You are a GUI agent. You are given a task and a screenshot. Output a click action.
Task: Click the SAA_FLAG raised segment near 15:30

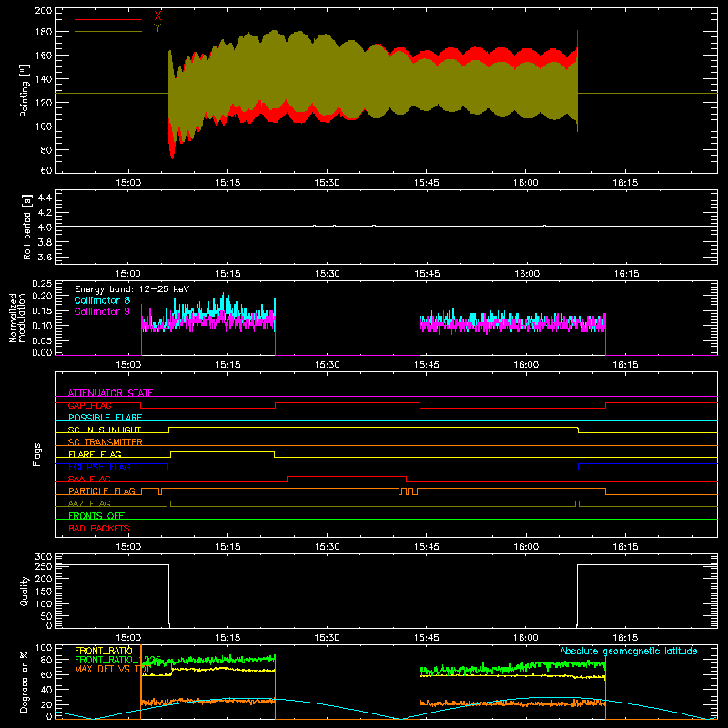pyautogui.click(x=347, y=476)
